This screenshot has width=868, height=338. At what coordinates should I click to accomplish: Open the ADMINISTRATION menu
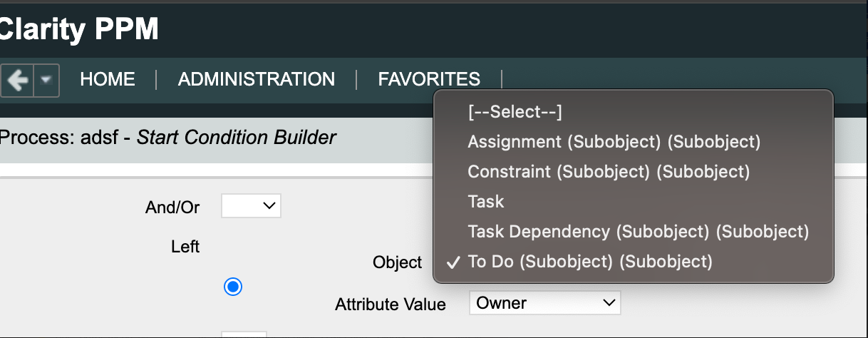(257, 79)
